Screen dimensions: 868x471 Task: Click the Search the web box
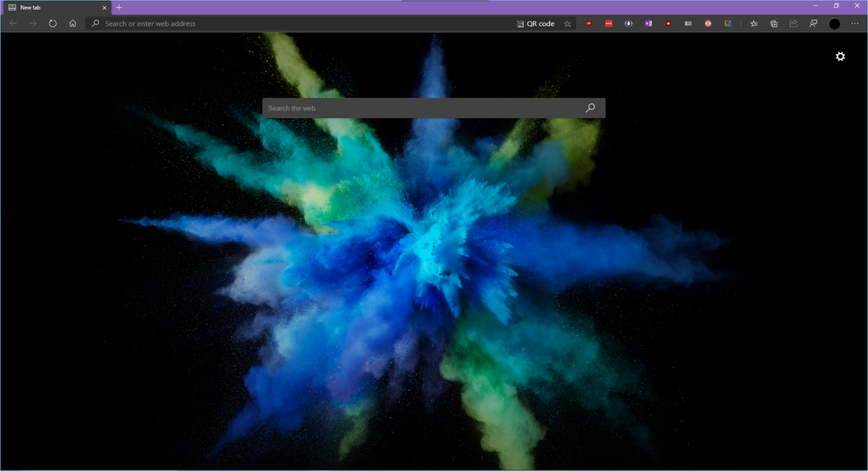pos(434,108)
